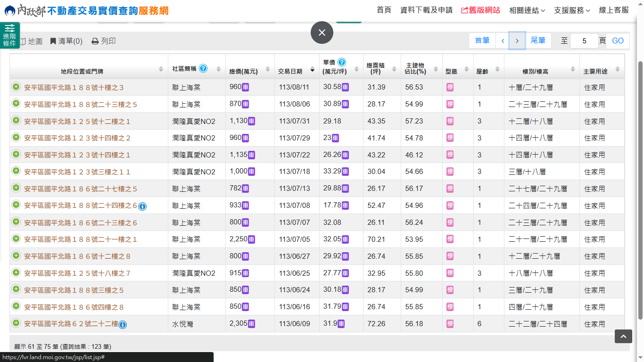Click the scroll-to-top arrow button
Screen dimensions: 644x362
(x=623, y=336)
